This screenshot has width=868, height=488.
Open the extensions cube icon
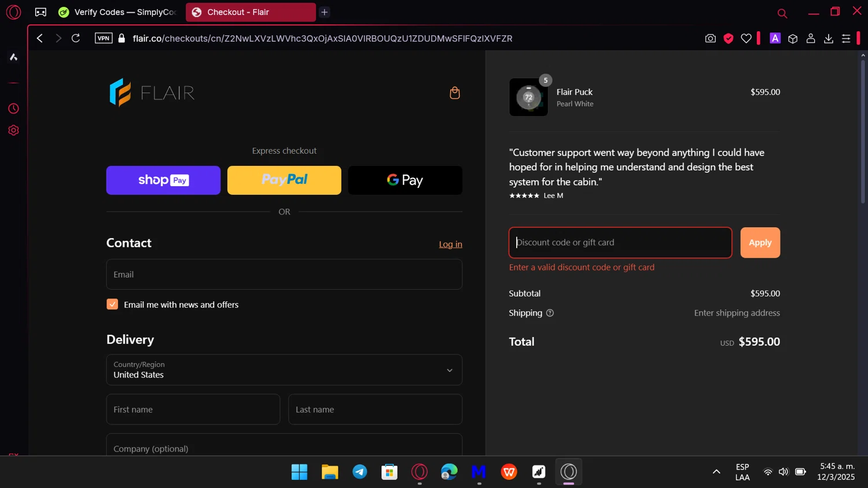[x=793, y=38]
